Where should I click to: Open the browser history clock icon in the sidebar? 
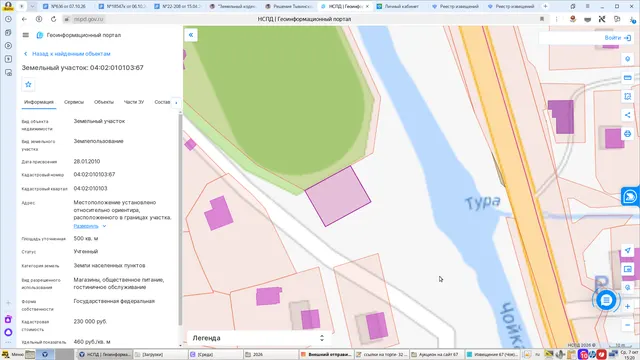click(8, 19)
